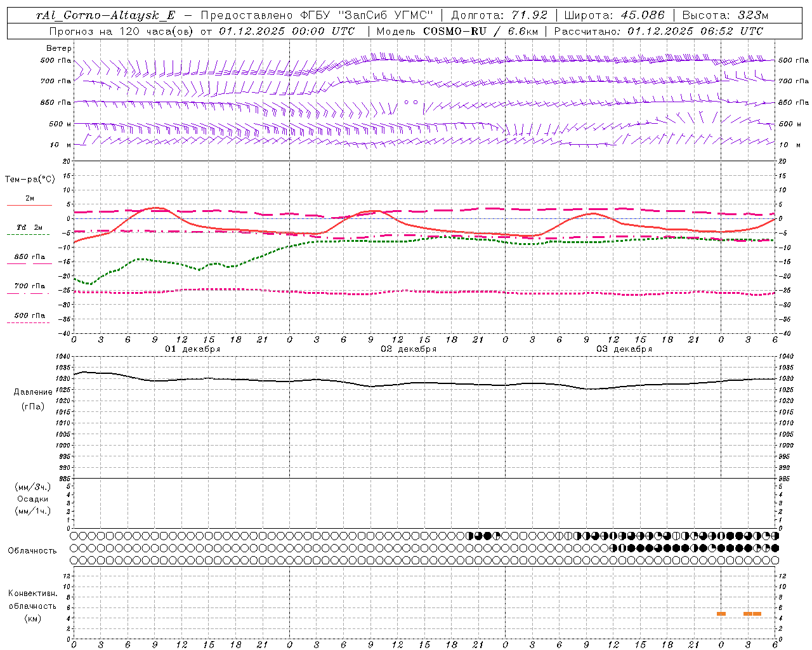Click the 'Давление' pressure panel label
The image size is (812, 650).
[x=33, y=392]
